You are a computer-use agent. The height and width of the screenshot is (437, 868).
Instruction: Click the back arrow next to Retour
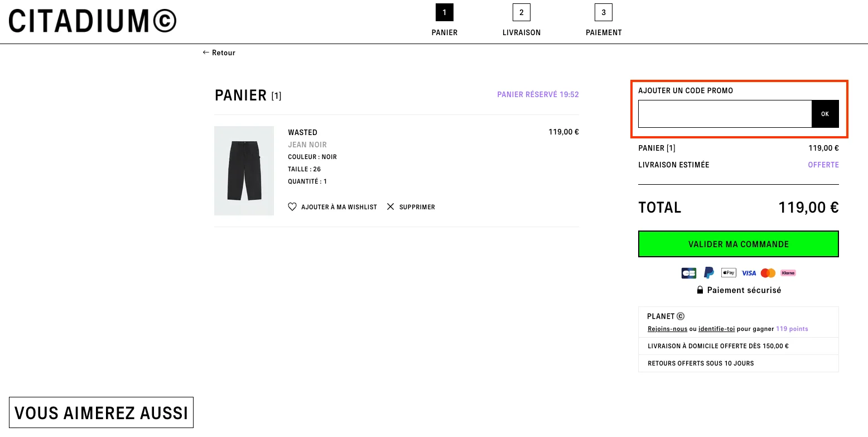[206, 52]
